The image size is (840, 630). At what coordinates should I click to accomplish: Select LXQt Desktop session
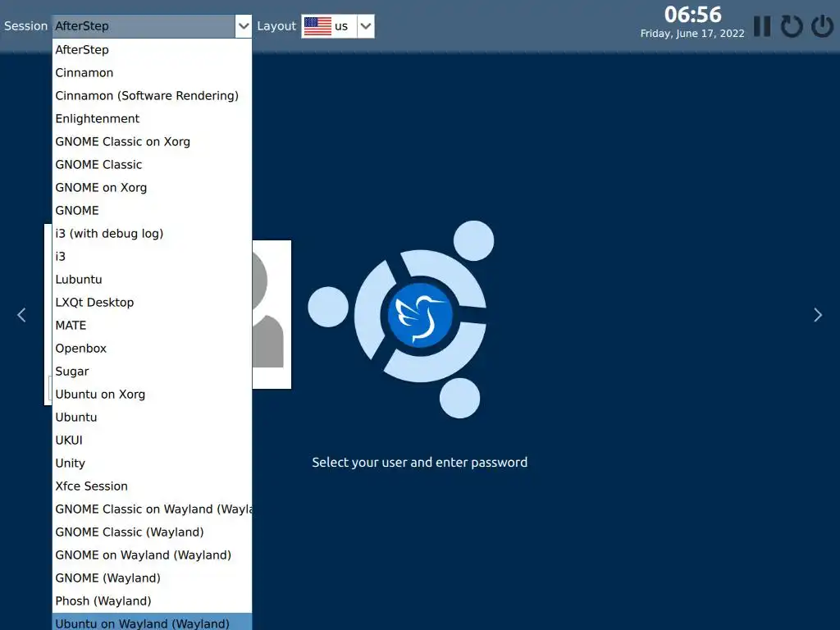152,303
